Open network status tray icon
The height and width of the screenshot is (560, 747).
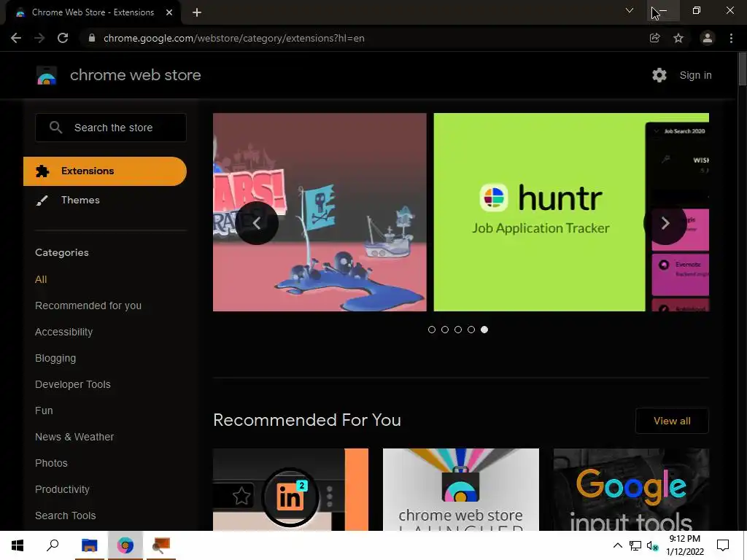[635, 545]
